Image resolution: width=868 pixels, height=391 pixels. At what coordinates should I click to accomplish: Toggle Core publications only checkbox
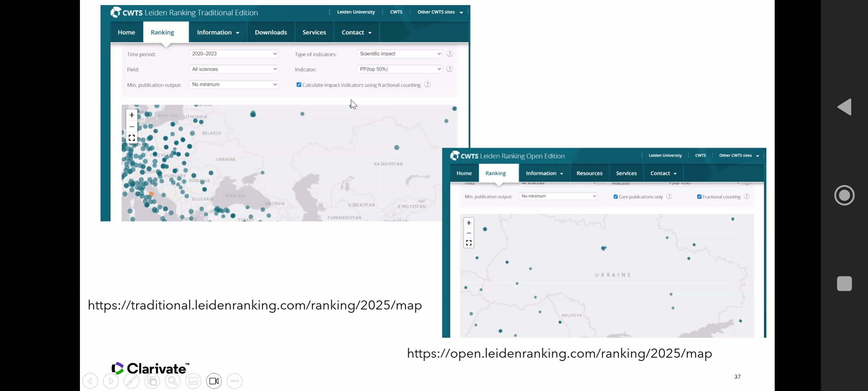point(616,197)
